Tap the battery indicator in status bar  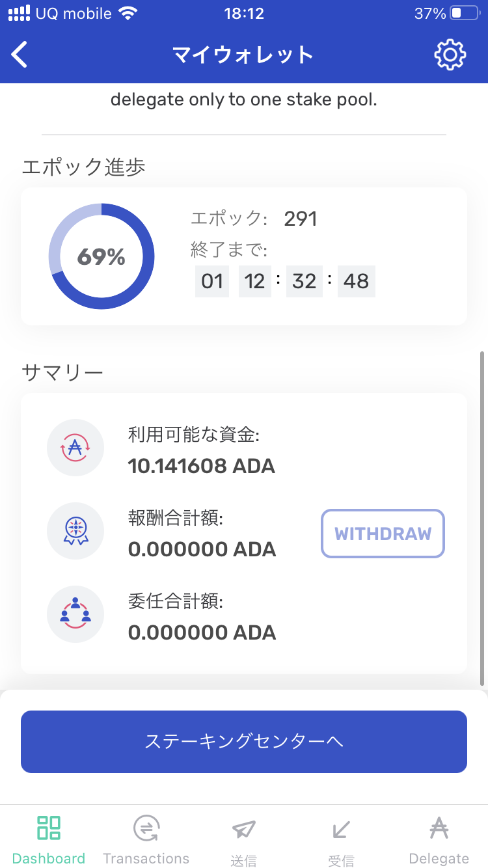pos(465,14)
